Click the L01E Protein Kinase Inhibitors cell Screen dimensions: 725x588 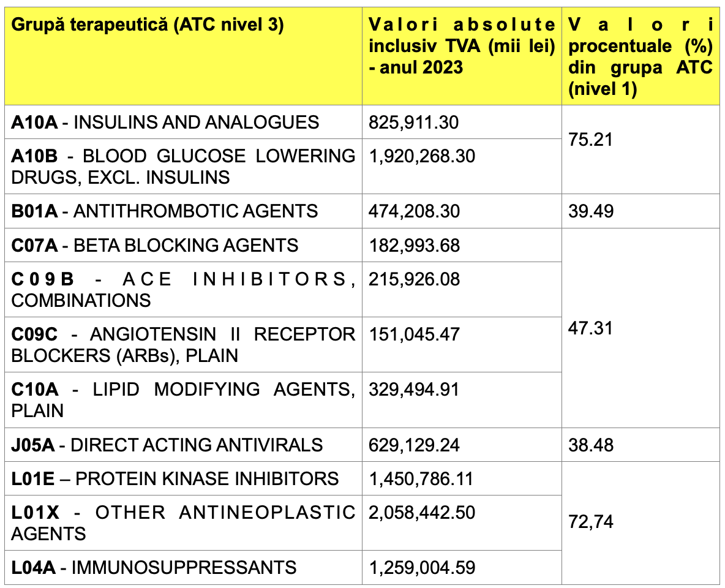184,478
